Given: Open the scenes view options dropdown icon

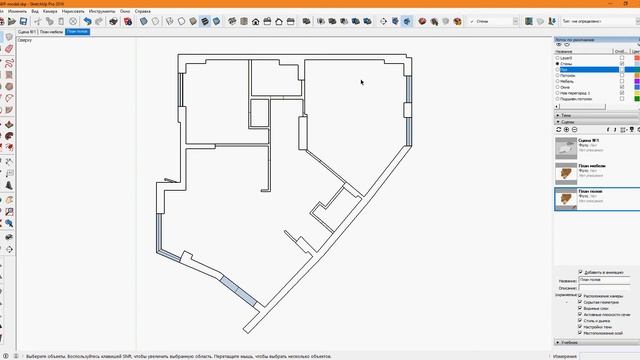Looking at the screenshot, I should pyautogui.click(x=623, y=129).
